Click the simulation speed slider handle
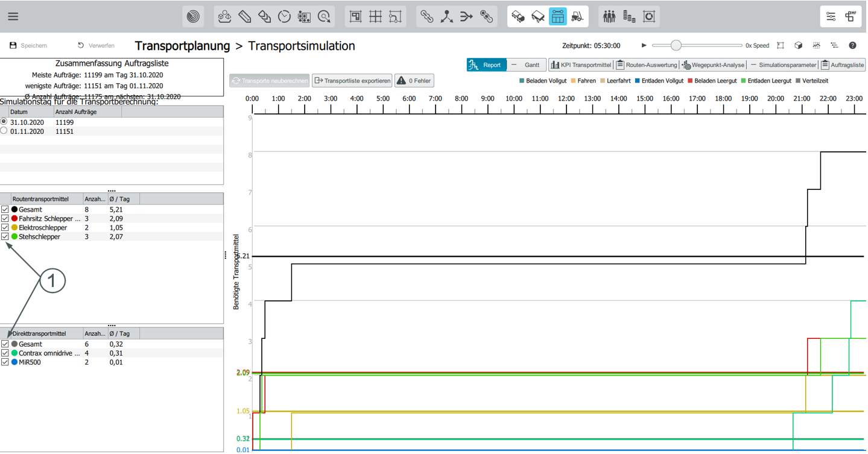Viewport: 868px width, 454px height. point(676,45)
